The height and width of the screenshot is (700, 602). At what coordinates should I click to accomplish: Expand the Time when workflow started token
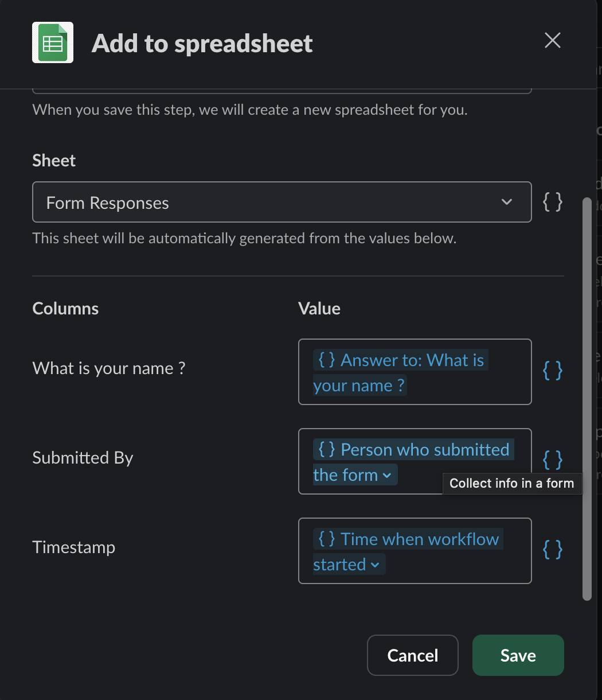click(x=375, y=565)
